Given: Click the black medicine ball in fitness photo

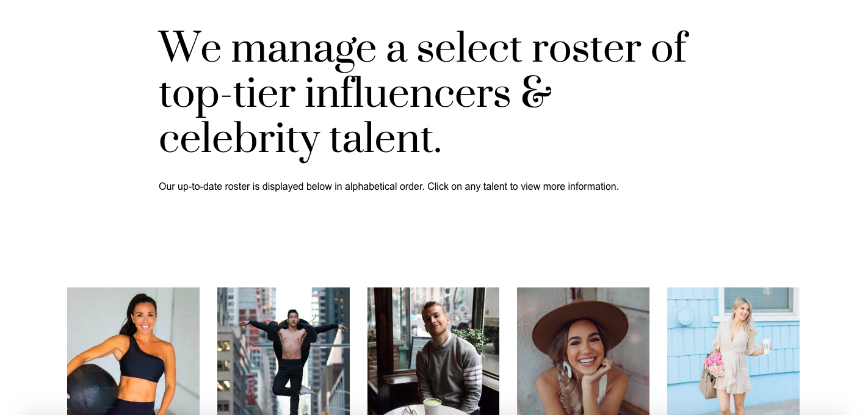Looking at the screenshot, I should point(93,390).
